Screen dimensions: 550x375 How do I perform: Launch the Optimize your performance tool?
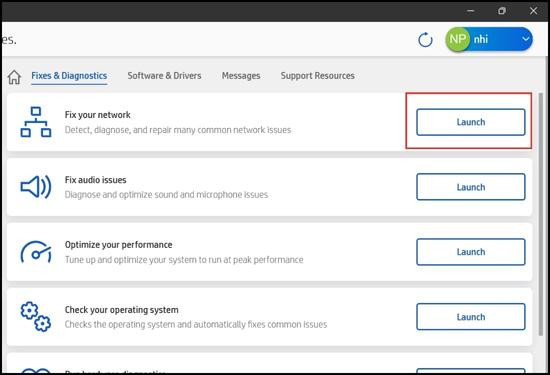[471, 252]
